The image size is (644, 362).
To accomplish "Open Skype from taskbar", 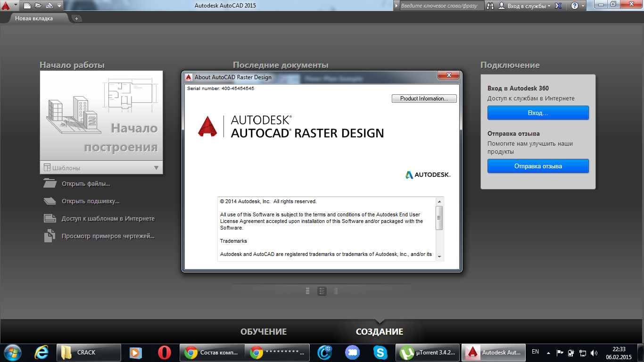I will 380,352.
